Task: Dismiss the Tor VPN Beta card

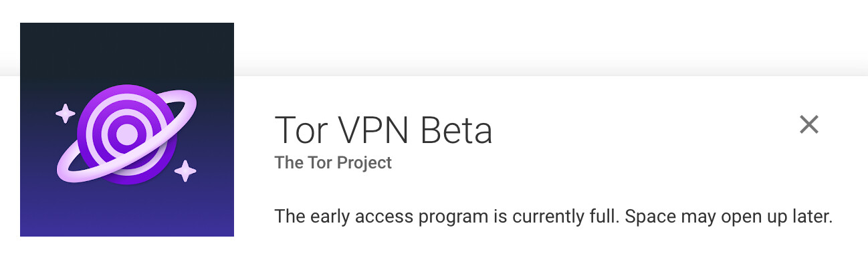Action: coord(809,124)
